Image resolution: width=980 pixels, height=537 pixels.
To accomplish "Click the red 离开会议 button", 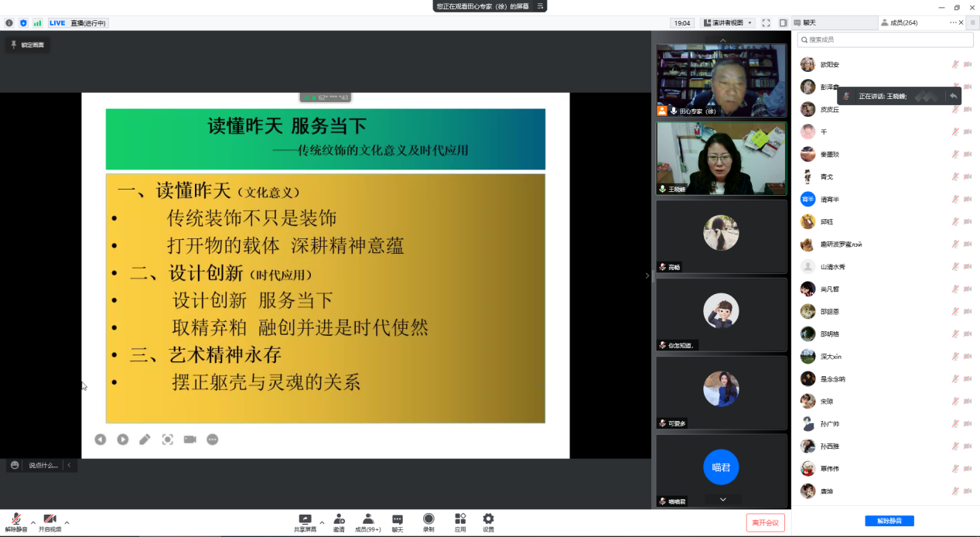I will (766, 522).
